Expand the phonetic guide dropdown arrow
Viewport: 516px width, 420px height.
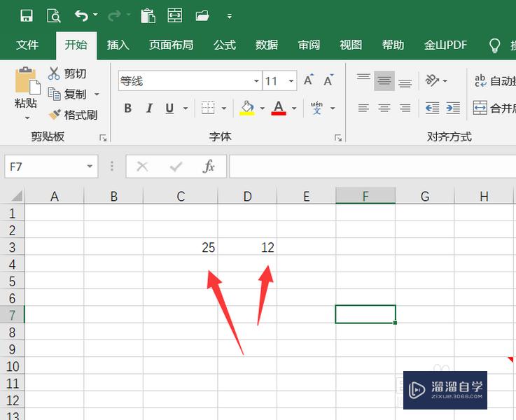coord(333,108)
